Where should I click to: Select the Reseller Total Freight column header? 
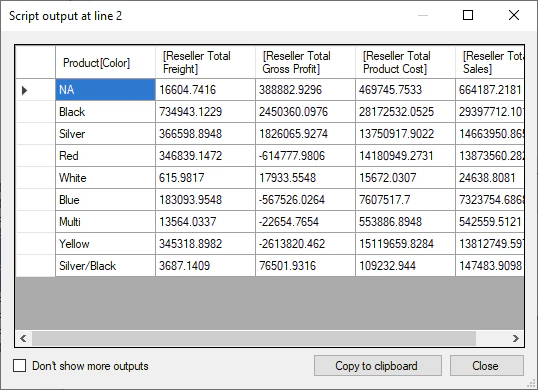coord(205,62)
